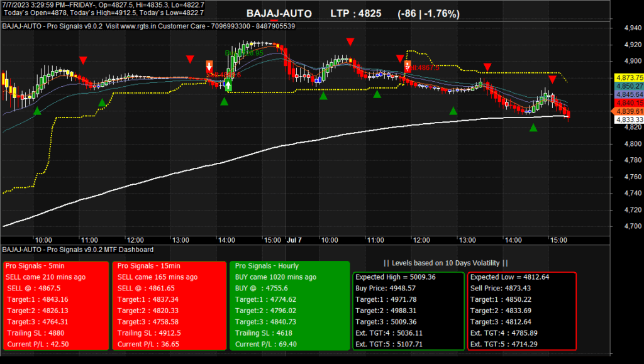This screenshot has width=644, height=364.
Task: Click the yellow 4,873.75 price tag
Action: pos(629,77)
